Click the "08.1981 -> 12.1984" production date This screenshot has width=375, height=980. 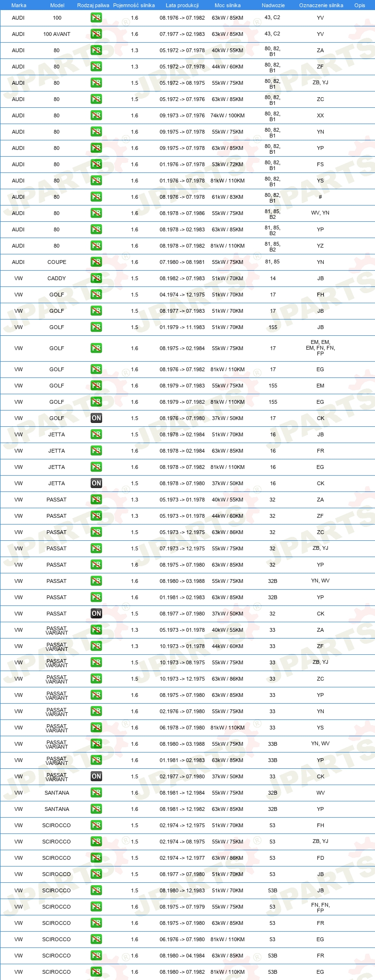tap(182, 793)
